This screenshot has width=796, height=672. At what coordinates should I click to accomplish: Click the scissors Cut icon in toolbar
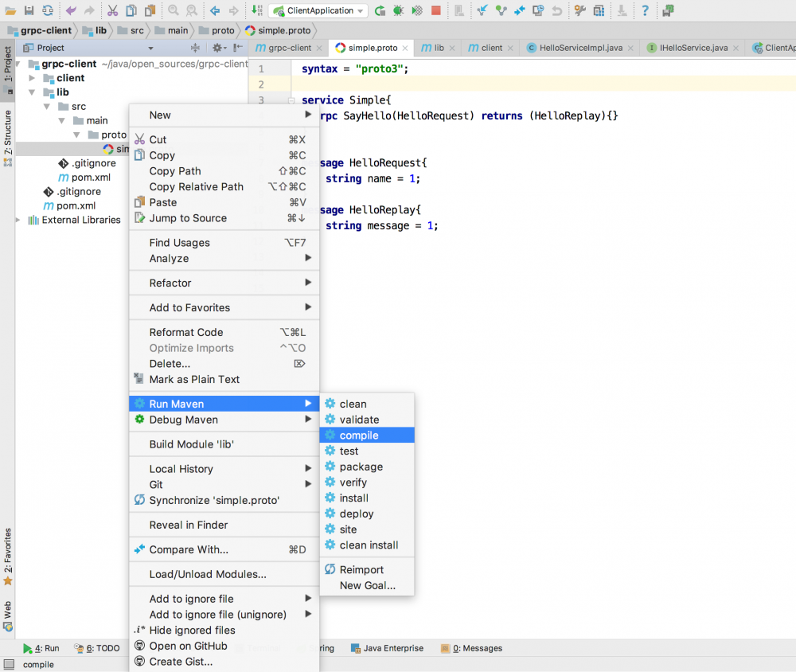112,10
